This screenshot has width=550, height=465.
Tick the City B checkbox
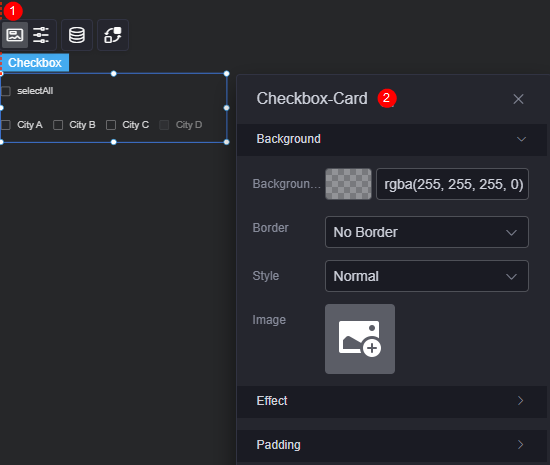tap(58, 125)
